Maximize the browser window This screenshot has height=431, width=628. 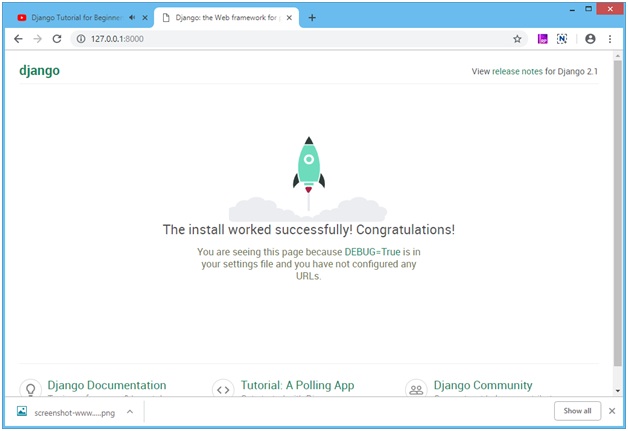588,9
